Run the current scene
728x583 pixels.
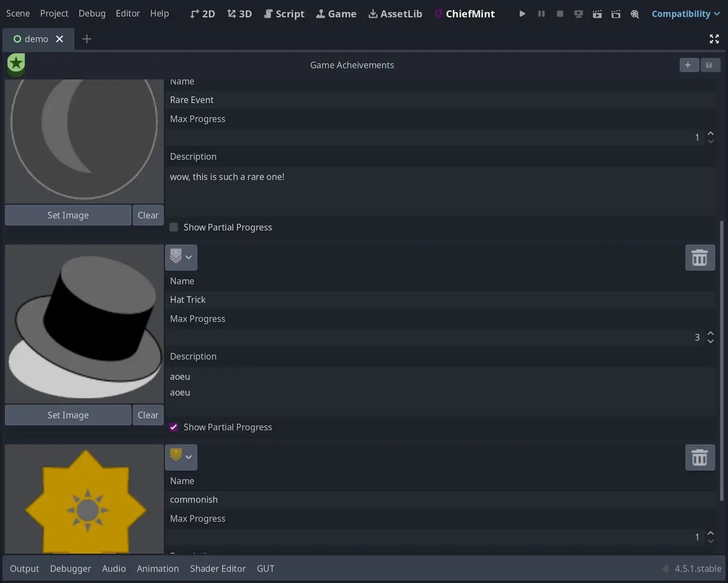tap(578, 13)
